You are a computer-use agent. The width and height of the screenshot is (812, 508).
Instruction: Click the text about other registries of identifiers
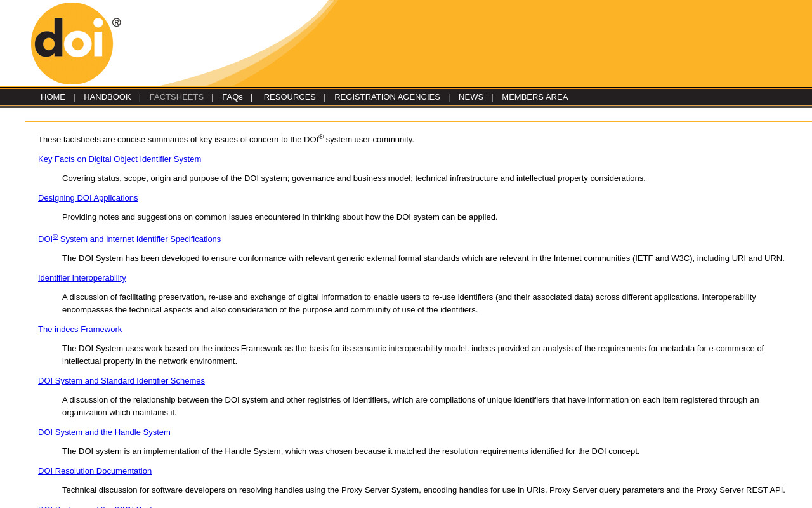(410, 406)
